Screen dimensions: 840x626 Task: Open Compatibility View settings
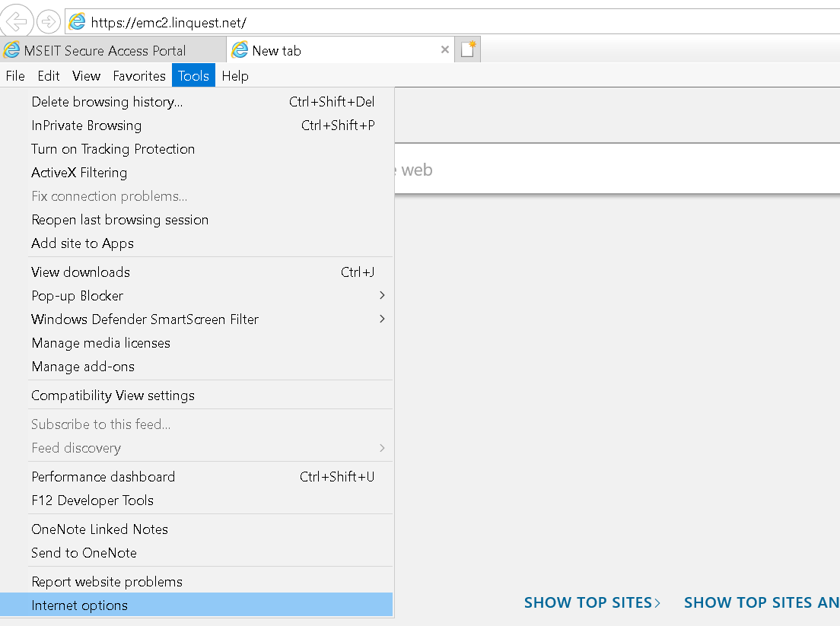[x=196, y=396]
